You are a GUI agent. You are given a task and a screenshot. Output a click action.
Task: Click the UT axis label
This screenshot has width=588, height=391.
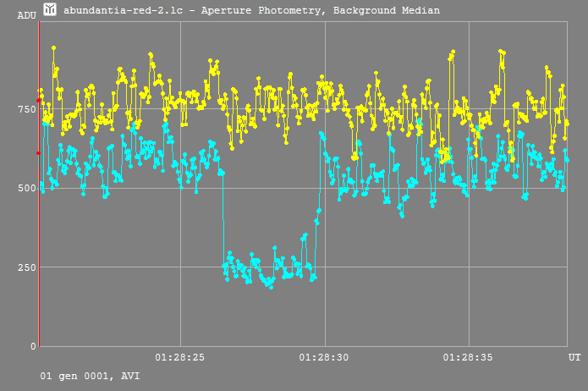pos(574,357)
